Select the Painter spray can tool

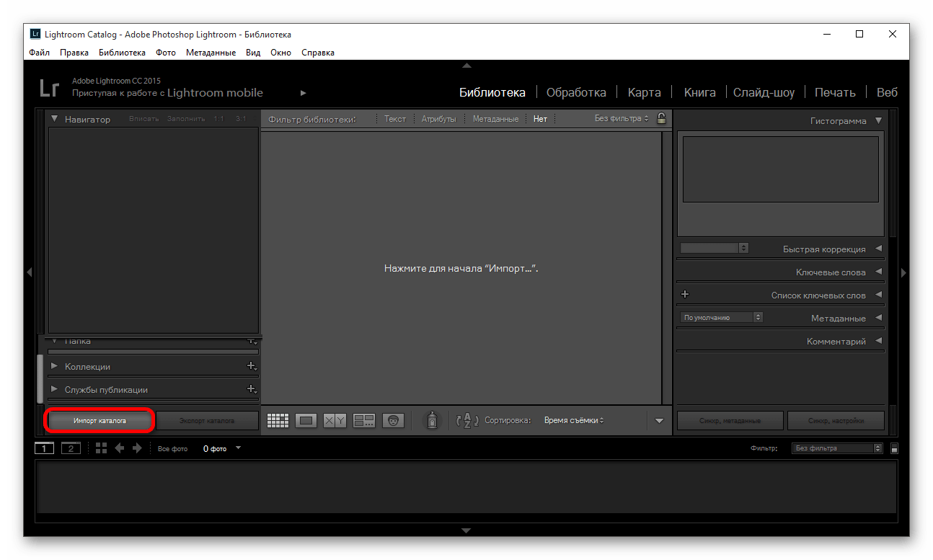click(x=432, y=420)
